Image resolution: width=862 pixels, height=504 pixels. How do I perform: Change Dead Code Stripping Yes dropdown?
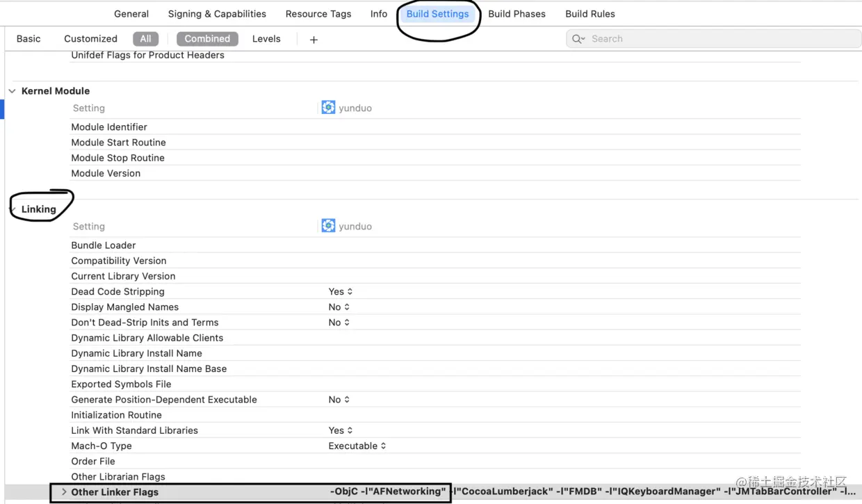pyautogui.click(x=341, y=292)
